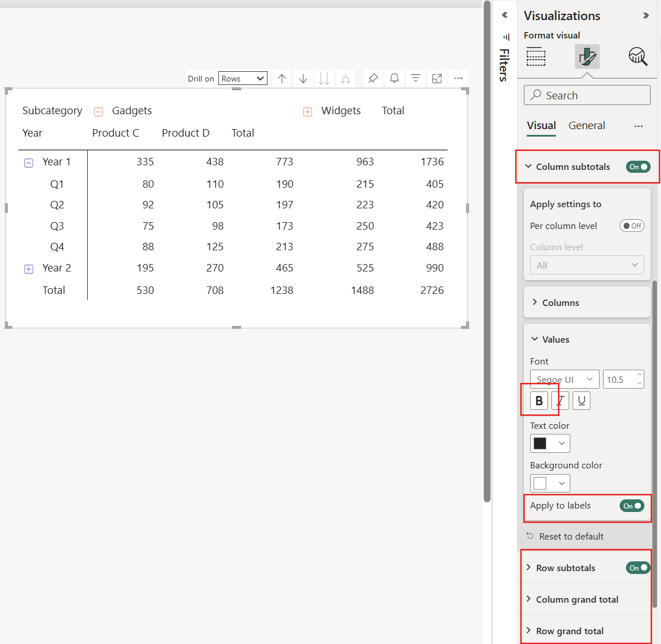661x644 pixels.
Task: Open focus mode icon
Action: pos(437,79)
